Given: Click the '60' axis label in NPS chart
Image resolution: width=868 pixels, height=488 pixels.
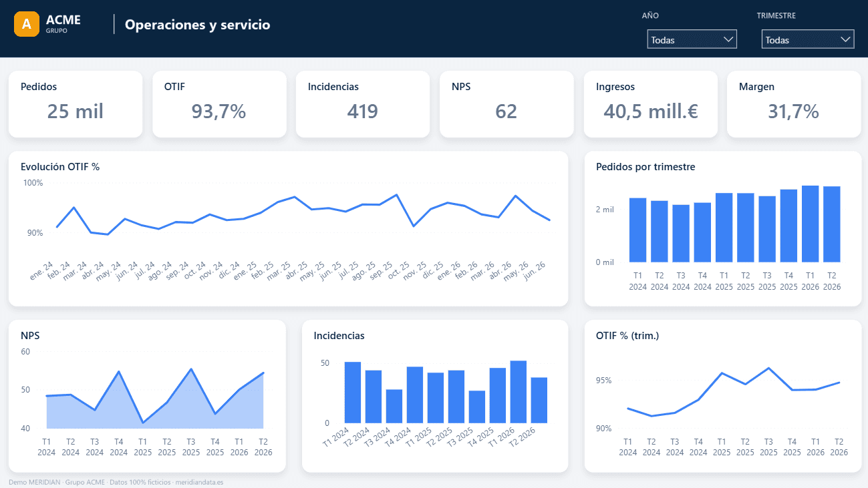Looking at the screenshot, I should [x=25, y=352].
